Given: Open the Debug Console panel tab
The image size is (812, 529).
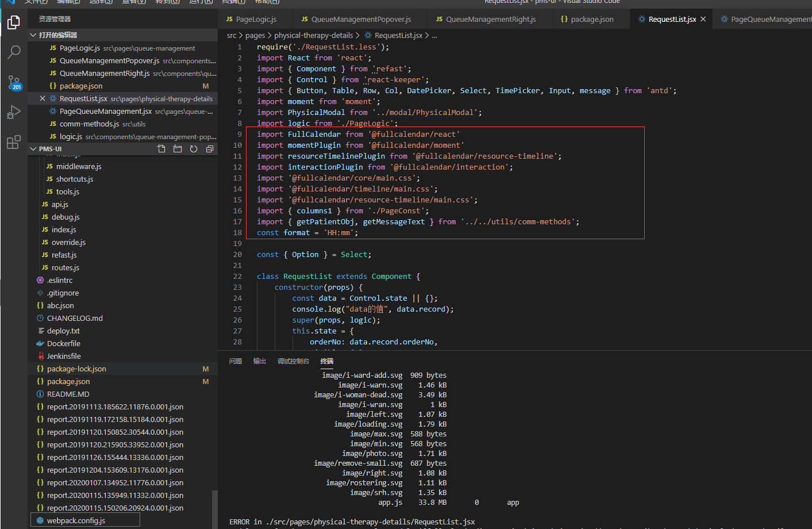Looking at the screenshot, I should 293,361.
